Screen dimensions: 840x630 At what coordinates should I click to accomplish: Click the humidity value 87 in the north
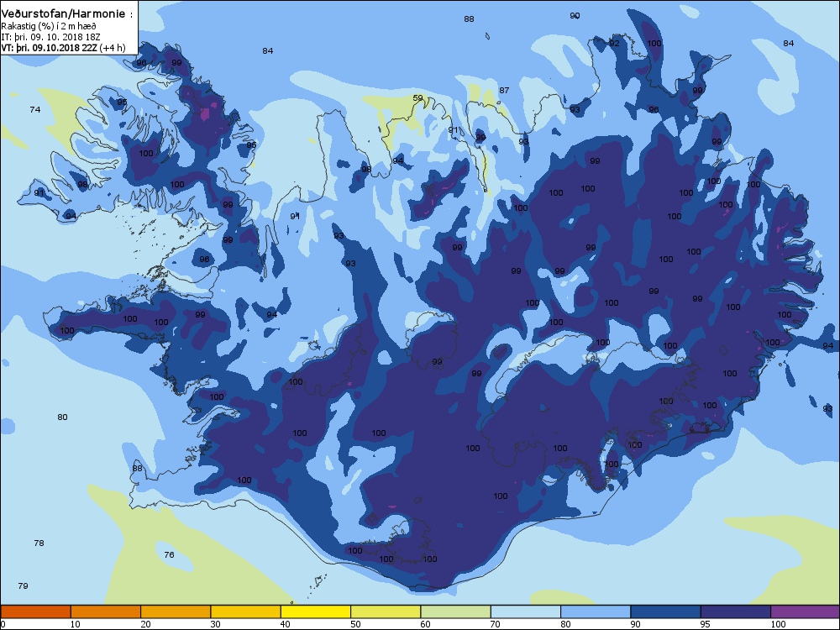pos(504,91)
